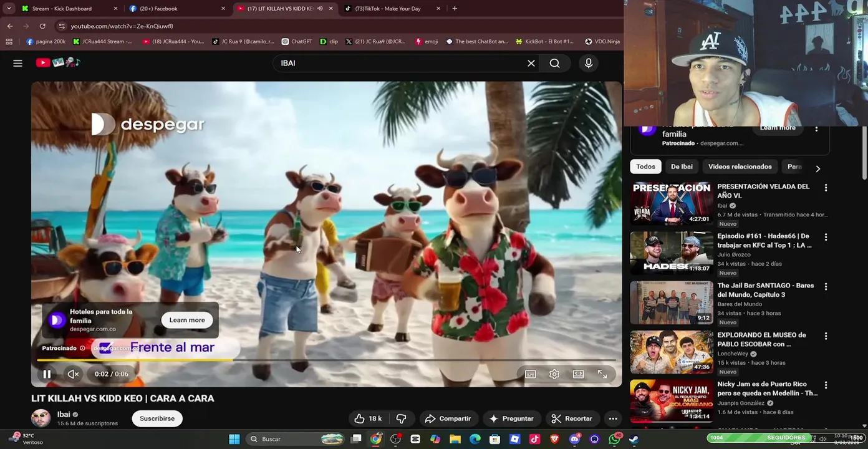
Task: Close the Facebook browser tab
Action: point(223,9)
